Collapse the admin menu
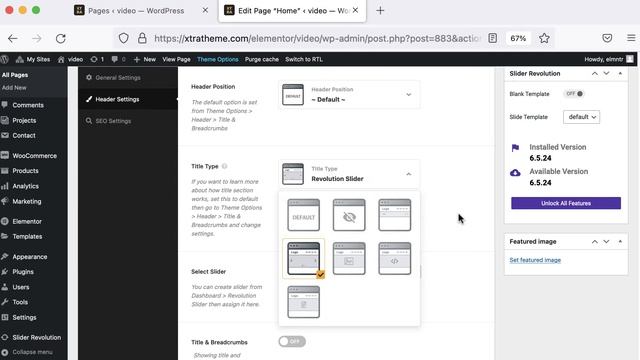Screen dimensions: 640x360 click(x=33, y=352)
